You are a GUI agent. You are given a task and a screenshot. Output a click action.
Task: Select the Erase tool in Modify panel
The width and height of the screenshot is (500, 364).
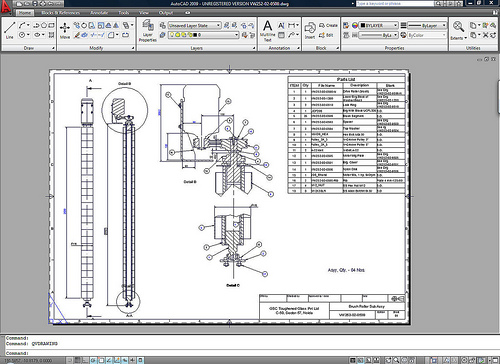click(77, 35)
